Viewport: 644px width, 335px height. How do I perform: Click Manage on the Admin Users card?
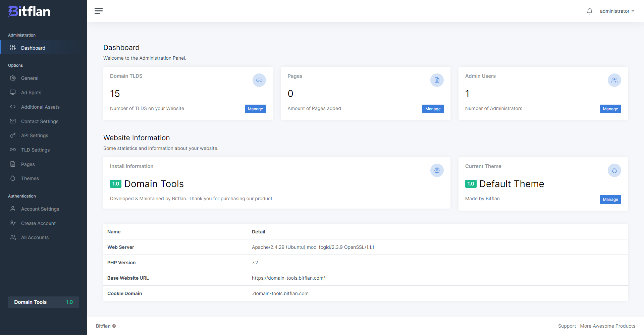(610, 109)
